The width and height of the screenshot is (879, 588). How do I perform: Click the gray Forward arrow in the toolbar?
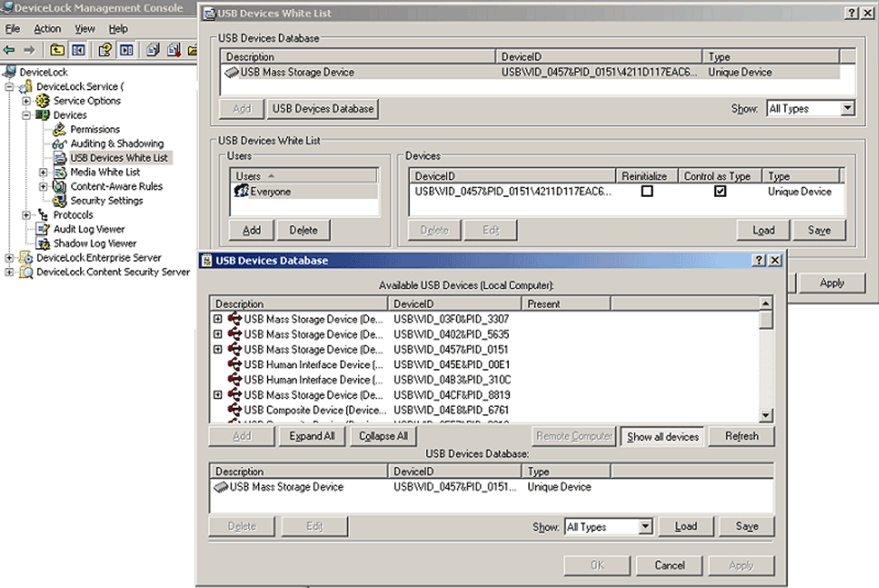point(29,50)
